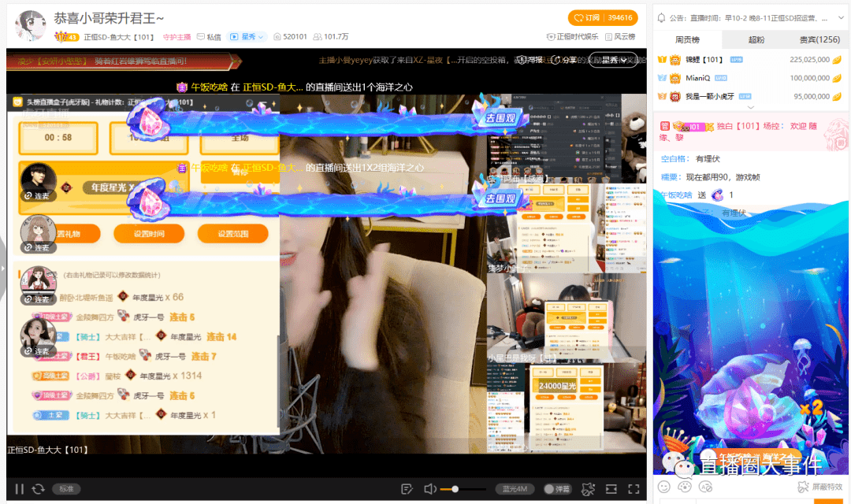Image resolution: width=851 pixels, height=504 pixels.
Task: Switch player to fullscreen mode
Action: point(634,488)
